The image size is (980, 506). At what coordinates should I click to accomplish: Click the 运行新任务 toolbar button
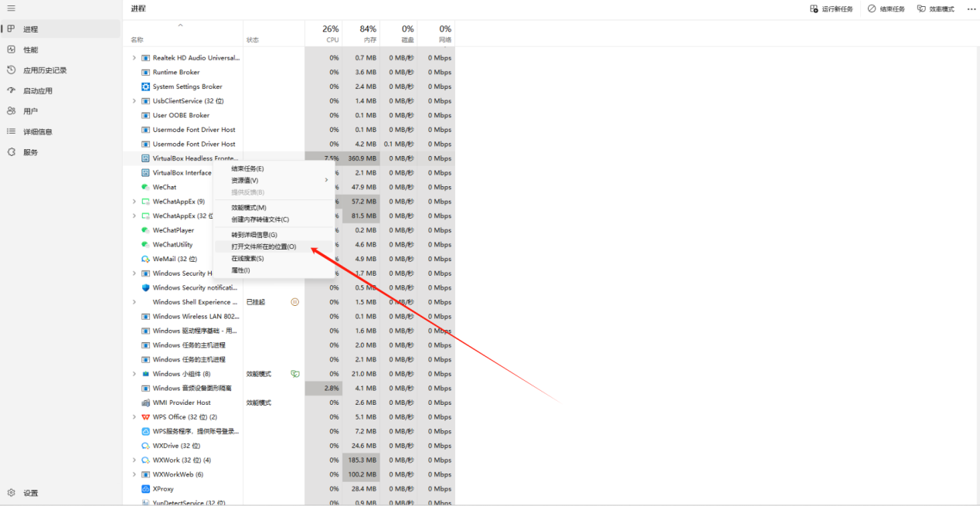832,9
